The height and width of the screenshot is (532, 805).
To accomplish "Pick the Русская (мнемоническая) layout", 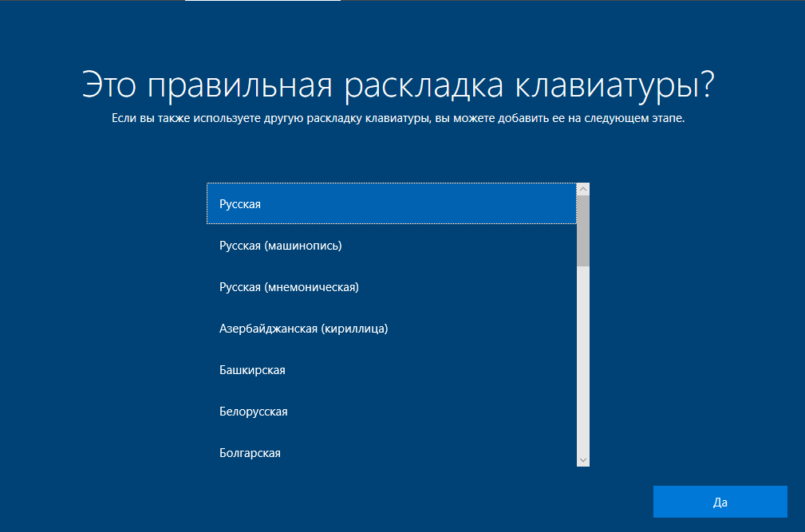I will pyautogui.click(x=391, y=287).
